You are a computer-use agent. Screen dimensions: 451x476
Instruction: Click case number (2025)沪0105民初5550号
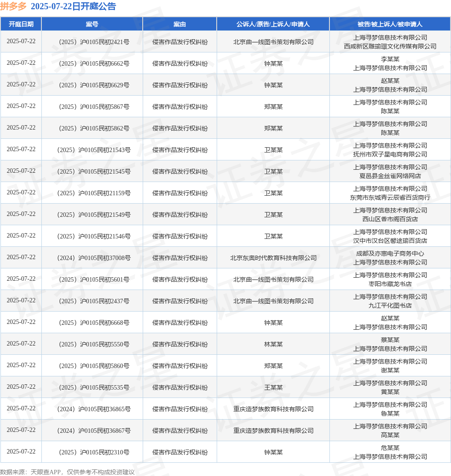click(94, 344)
